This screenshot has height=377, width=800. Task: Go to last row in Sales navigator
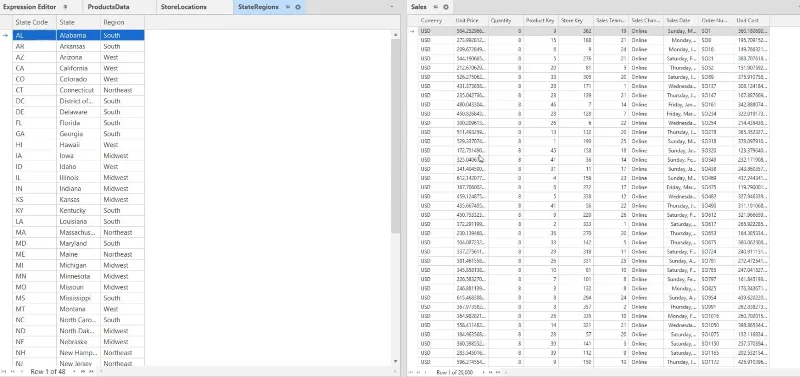point(498,372)
